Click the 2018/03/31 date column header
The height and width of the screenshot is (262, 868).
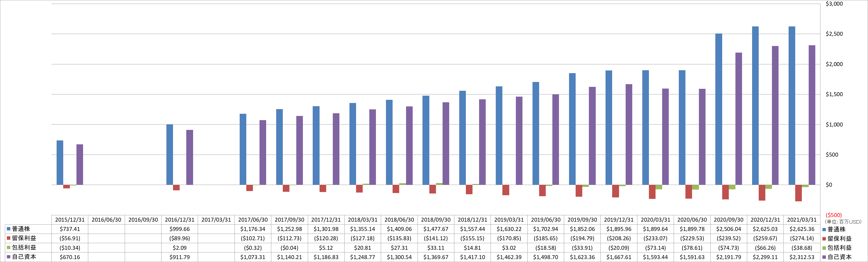point(363,220)
